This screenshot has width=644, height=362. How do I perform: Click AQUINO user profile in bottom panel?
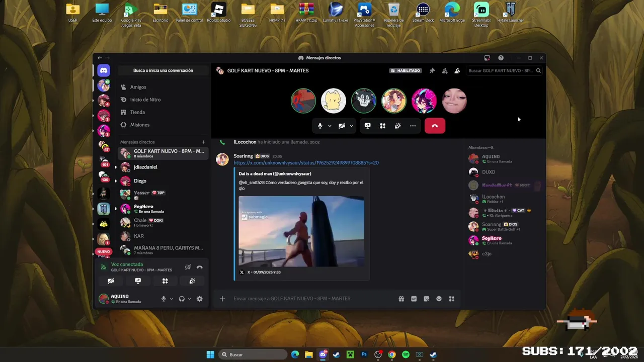point(127,299)
